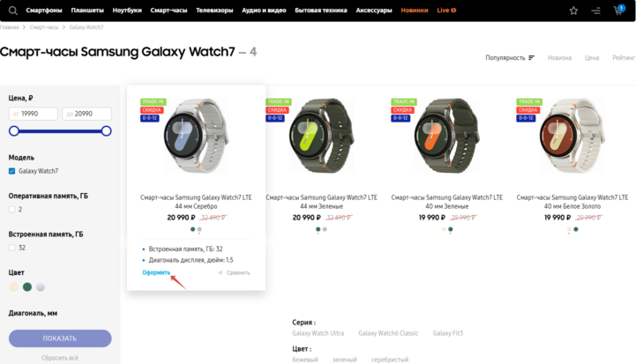Open the shopping cart icon
This screenshot has width=636, height=364.
click(x=618, y=10)
